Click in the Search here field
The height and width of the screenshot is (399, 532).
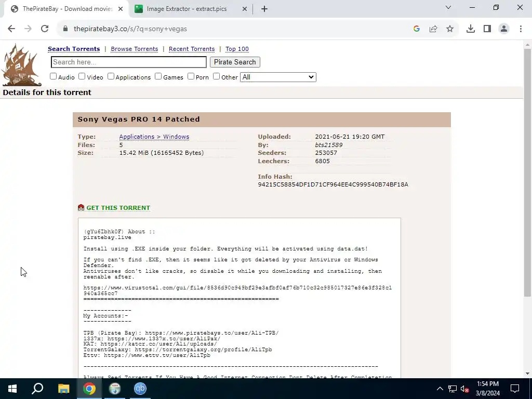tap(129, 62)
